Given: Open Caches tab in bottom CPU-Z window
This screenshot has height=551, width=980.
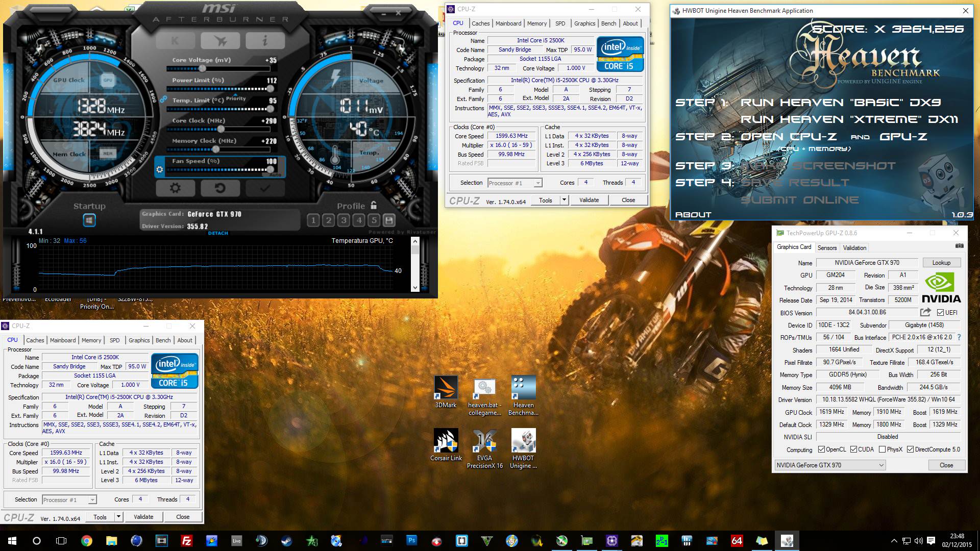Looking at the screenshot, I should click(35, 340).
